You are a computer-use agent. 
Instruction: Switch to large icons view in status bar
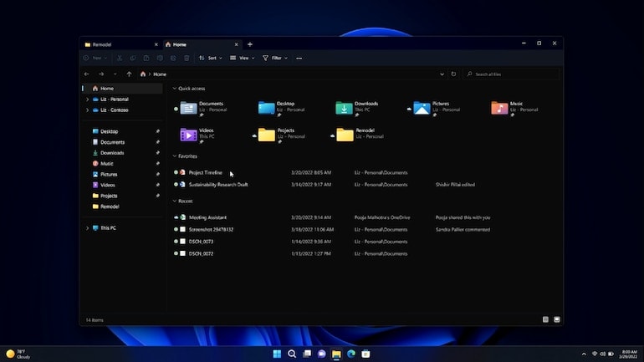pos(557,319)
